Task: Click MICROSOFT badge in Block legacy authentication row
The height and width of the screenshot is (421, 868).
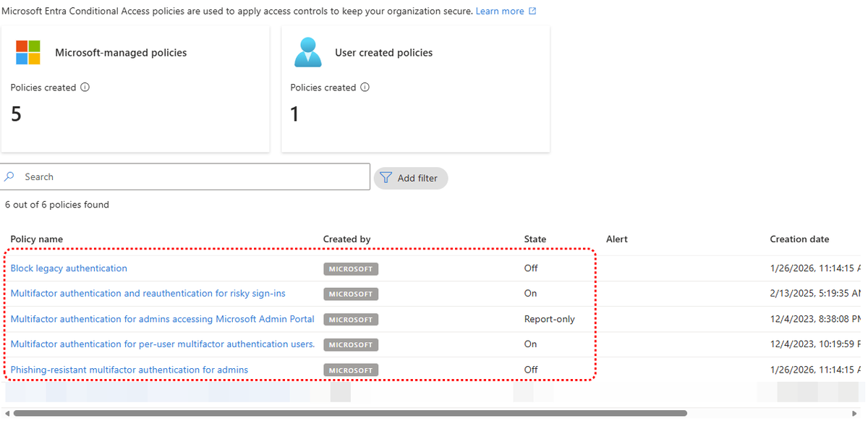Action: pos(351,269)
